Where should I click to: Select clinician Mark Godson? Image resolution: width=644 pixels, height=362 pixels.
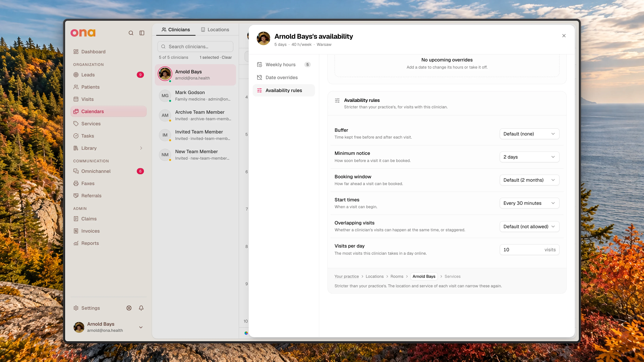pos(195,96)
